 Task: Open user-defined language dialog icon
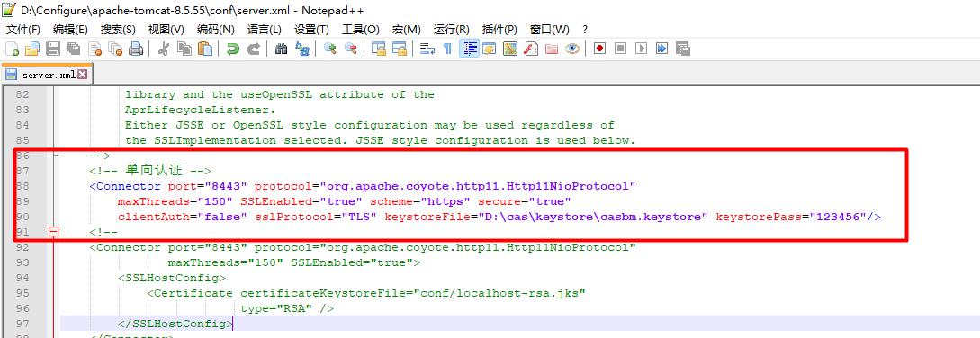pos(490,49)
